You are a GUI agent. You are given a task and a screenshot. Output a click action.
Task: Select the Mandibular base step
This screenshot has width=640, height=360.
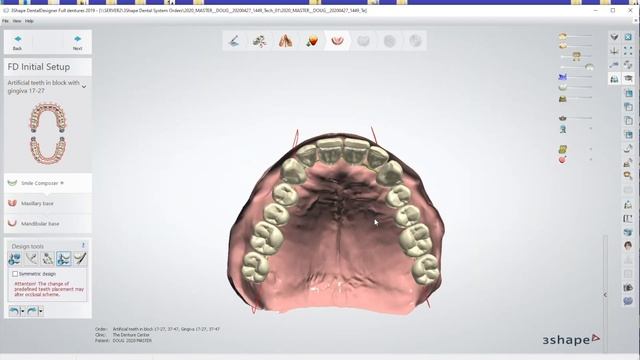tap(48, 223)
